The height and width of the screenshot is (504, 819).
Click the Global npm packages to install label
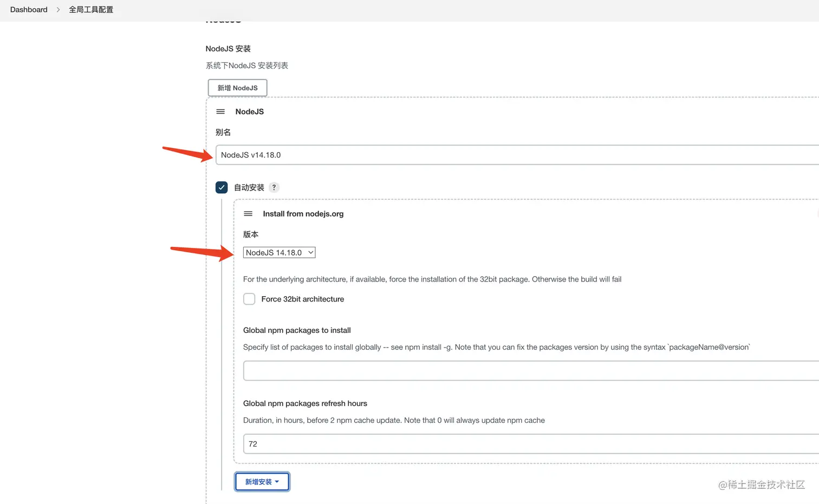click(297, 330)
